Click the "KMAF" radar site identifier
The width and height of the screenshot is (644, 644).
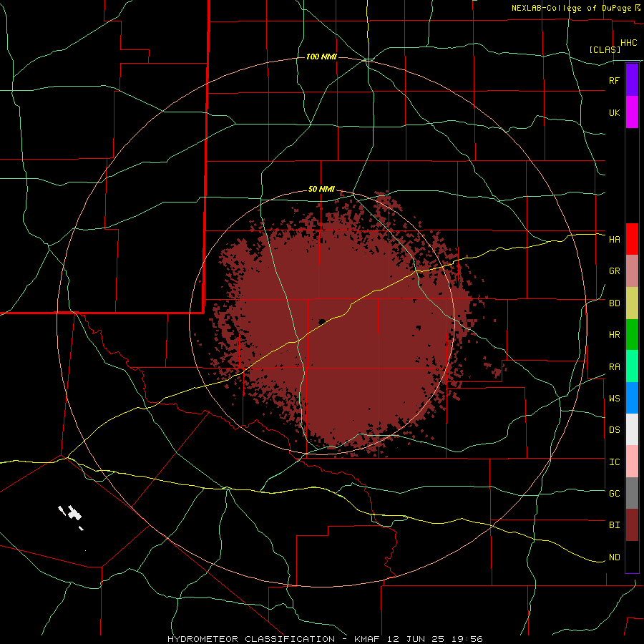pyautogui.click(x=368, y=639)
